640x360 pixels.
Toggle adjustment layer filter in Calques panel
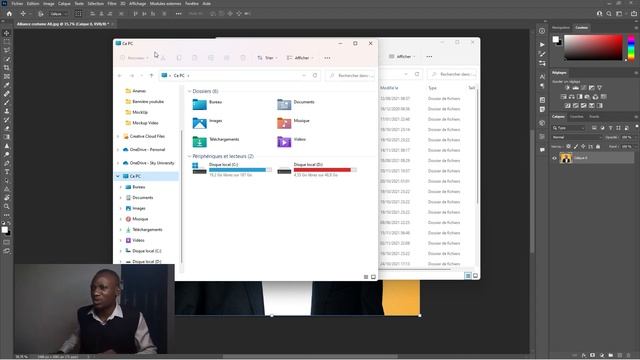coord(602,128)
